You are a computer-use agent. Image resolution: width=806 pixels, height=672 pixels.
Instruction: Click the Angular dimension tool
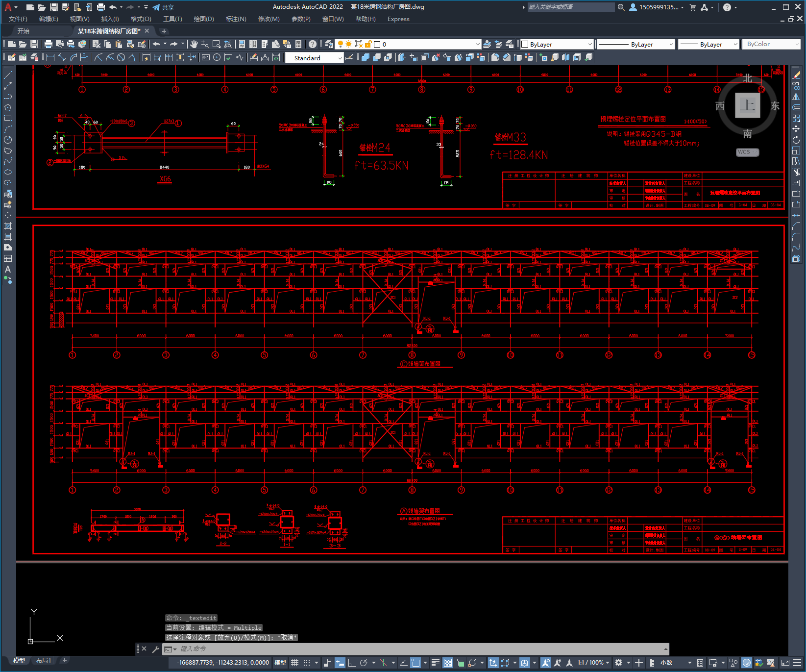coord(132,57)
